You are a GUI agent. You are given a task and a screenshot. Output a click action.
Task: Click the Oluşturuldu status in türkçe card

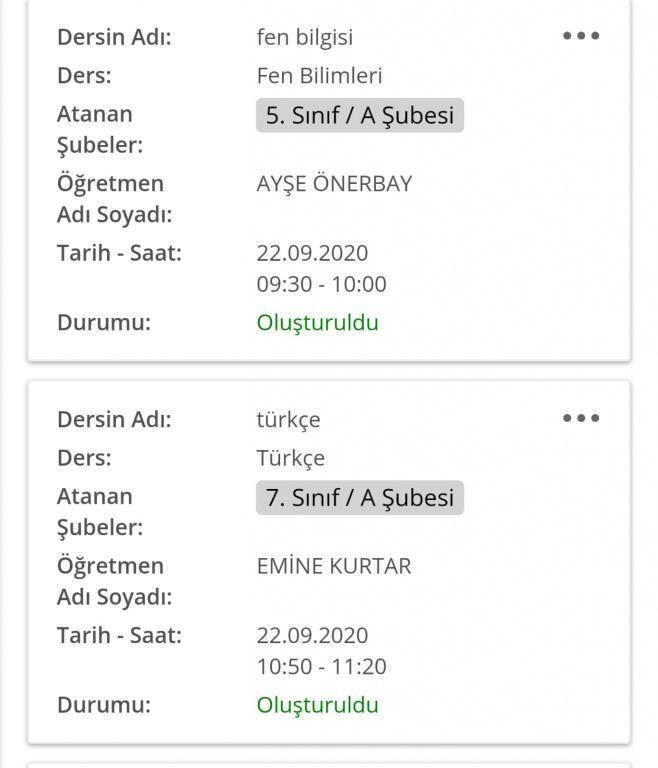(317, 704)
